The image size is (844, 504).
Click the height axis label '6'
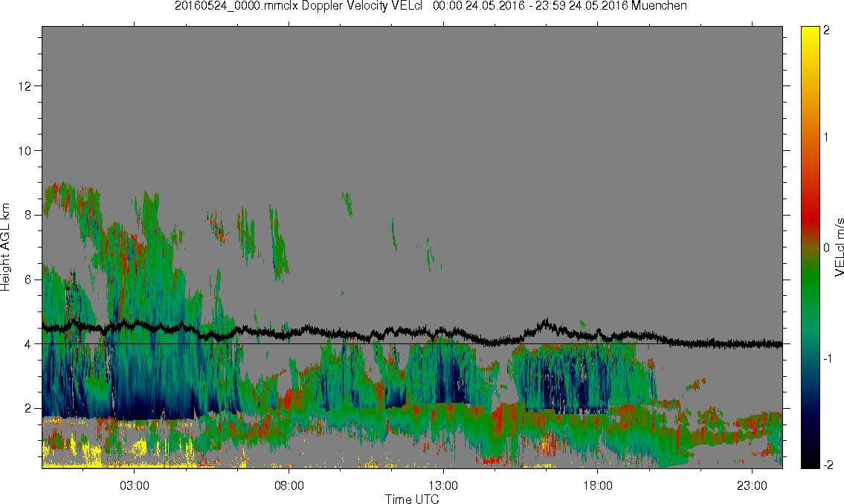point(28,280)
